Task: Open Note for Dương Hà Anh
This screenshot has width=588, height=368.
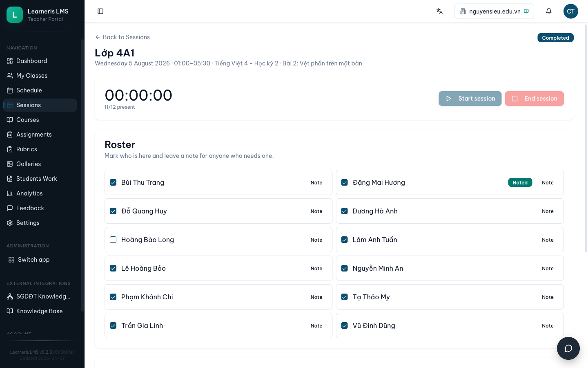Action: click(548, 211)
